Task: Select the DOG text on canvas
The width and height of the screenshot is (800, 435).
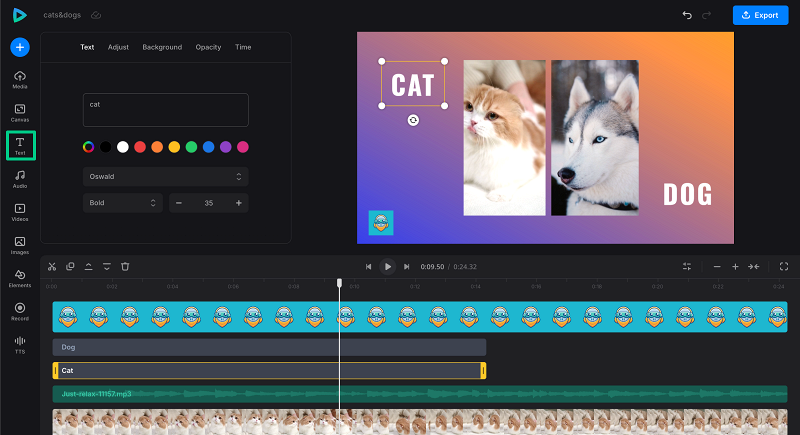Action: pyautogui.click(x=687, y=194)
